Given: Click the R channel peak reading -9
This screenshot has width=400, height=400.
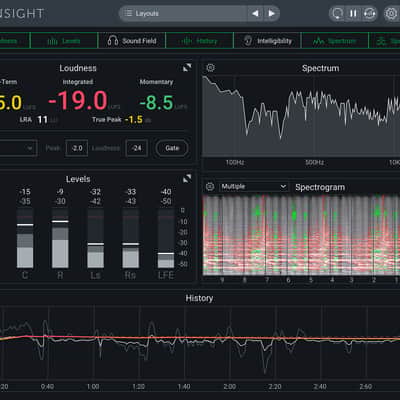Looking at the screenshot, I should (60, 192).
